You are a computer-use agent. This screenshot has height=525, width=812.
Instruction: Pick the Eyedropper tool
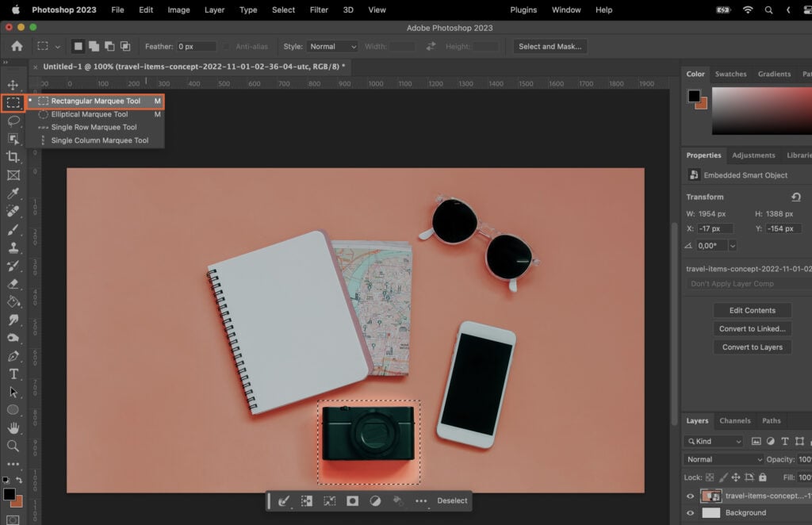coord(11,193)
